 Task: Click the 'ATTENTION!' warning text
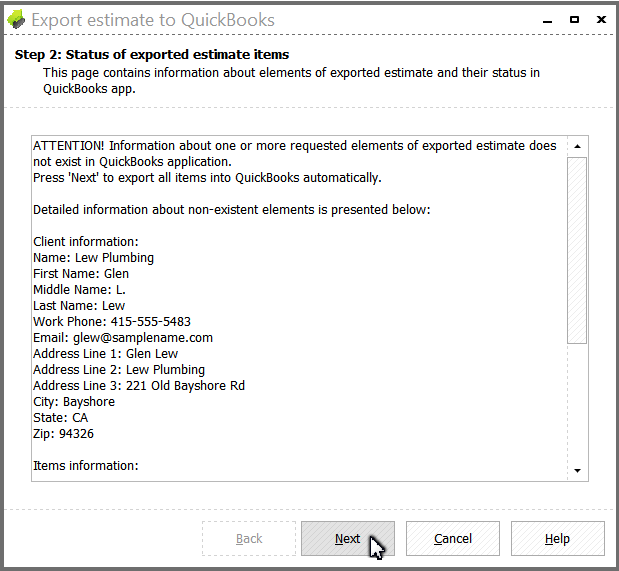(294, 154)
